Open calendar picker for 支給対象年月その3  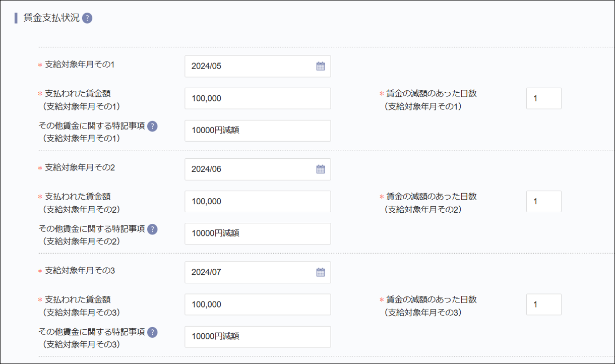[321, 272]
